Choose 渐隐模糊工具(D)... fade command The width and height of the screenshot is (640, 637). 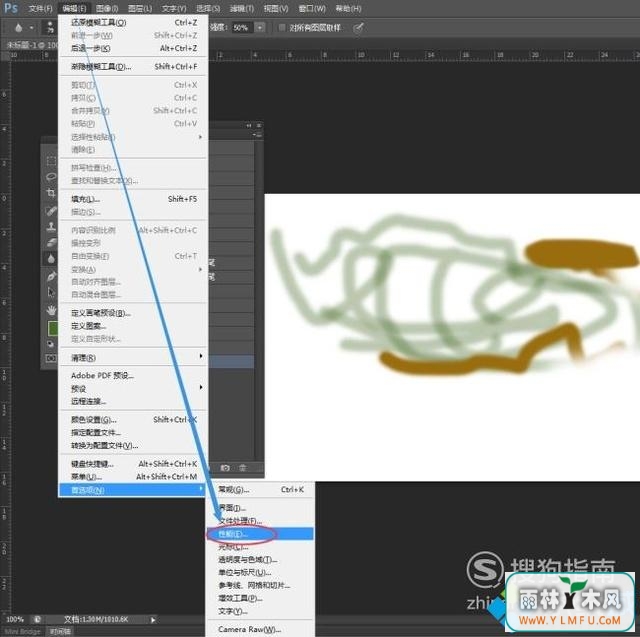click(133, 67)
